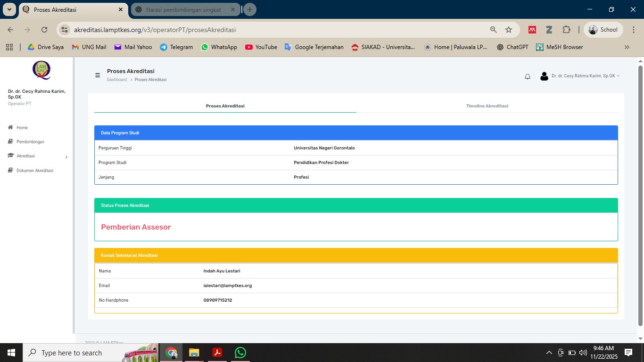Open Pembimbingan in the sidebar

point(30,142)
